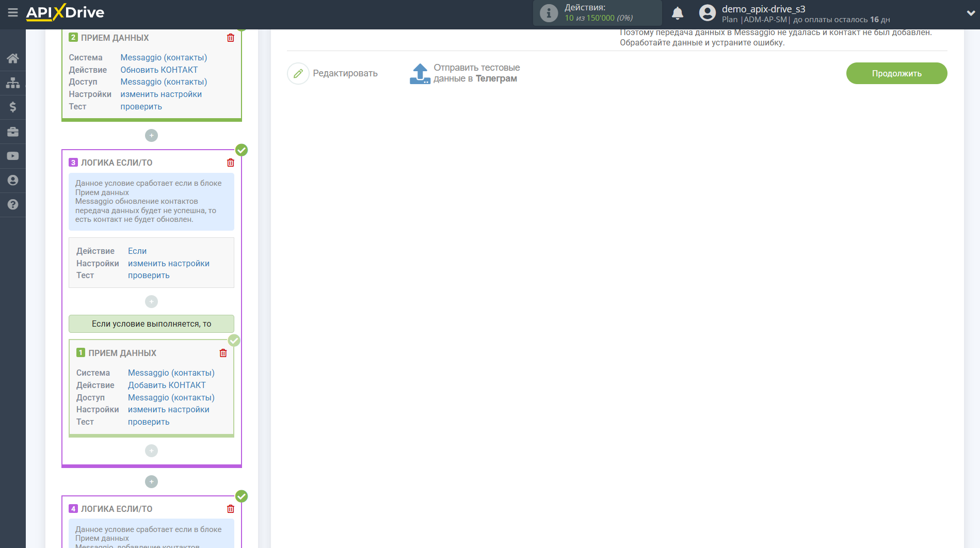This screenshot has width=980, height=548.
Task: Add step between blocks 3 and 4
Action: point(151,481)
